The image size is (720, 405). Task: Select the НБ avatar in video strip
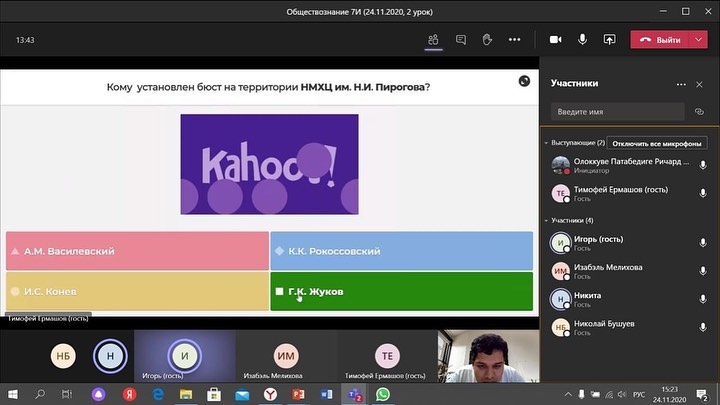63,356
